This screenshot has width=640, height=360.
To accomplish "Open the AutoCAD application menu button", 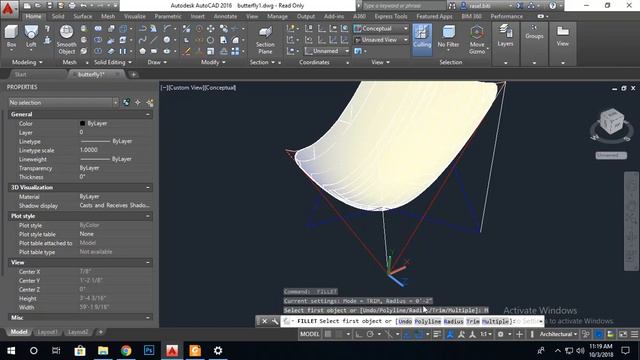I will click(8, 9).
